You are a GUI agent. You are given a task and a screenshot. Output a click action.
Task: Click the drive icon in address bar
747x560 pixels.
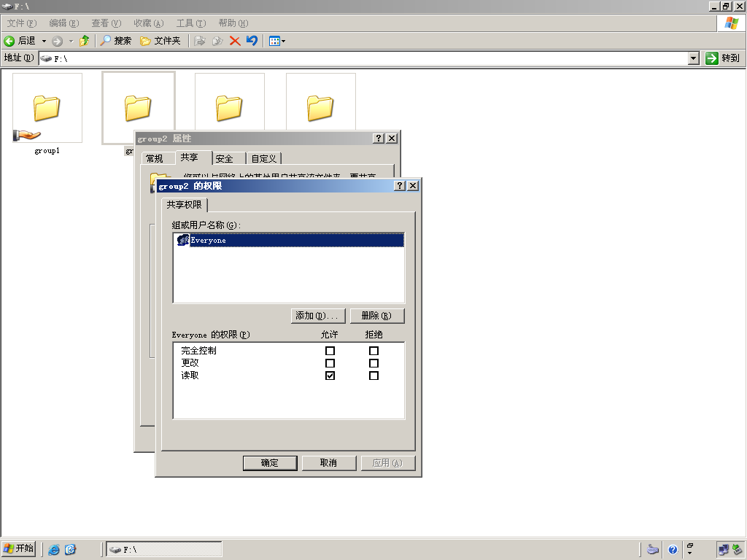pos(46,58)
